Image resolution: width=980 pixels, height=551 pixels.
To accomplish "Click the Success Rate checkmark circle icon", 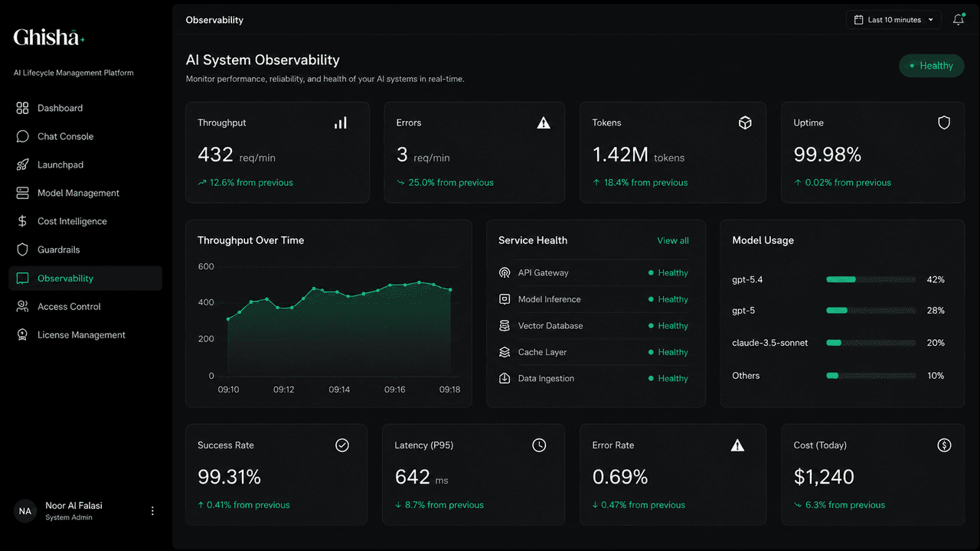I will click(342, 445).
